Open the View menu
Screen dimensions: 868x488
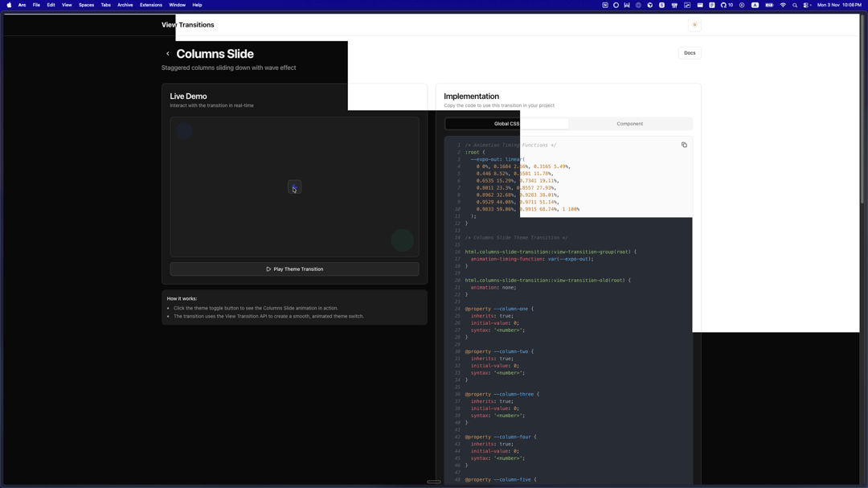tap(67, 5)
